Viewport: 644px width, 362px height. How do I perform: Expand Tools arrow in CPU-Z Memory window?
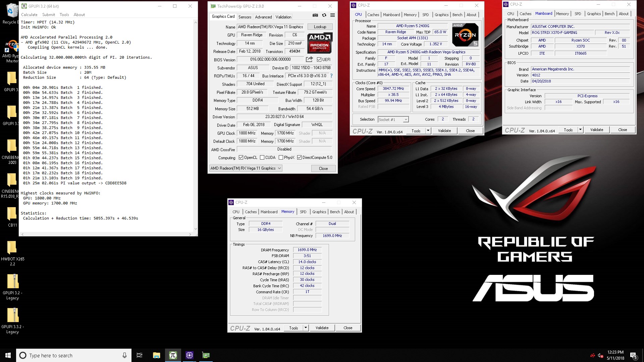pos(306,328)
